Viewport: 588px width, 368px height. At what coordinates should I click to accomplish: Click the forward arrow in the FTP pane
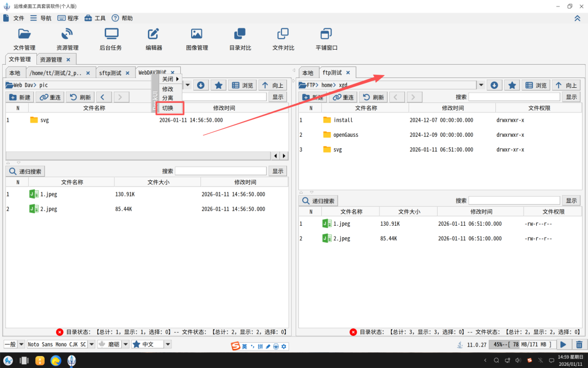click(x=413, y=97)
